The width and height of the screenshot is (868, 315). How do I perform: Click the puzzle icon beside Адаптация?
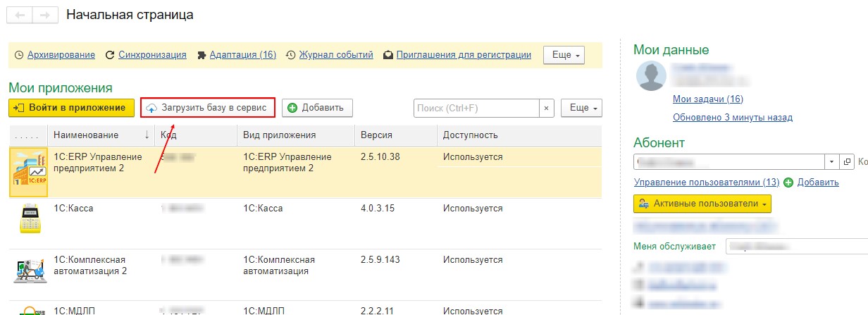pos(202,55)
